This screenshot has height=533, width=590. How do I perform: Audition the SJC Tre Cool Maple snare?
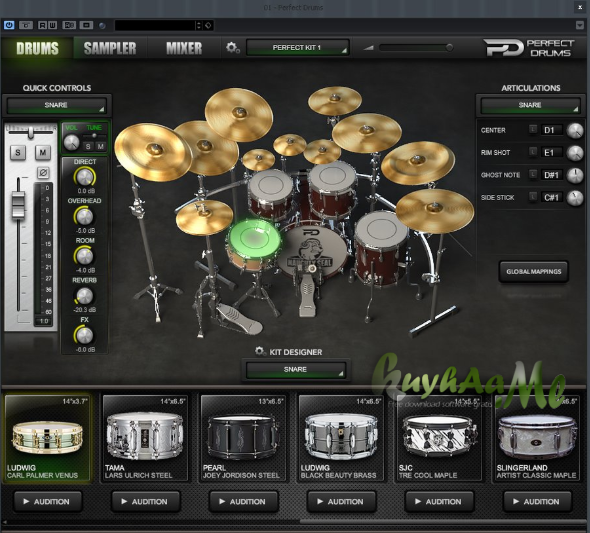click(439, 501)
